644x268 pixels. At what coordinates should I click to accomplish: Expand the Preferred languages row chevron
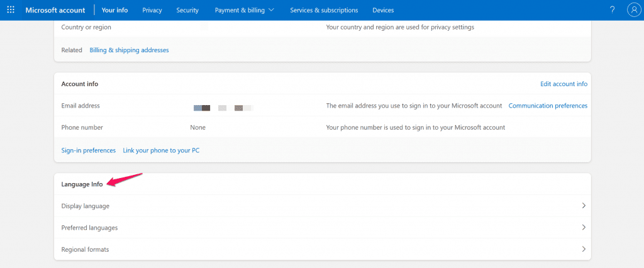584,227
